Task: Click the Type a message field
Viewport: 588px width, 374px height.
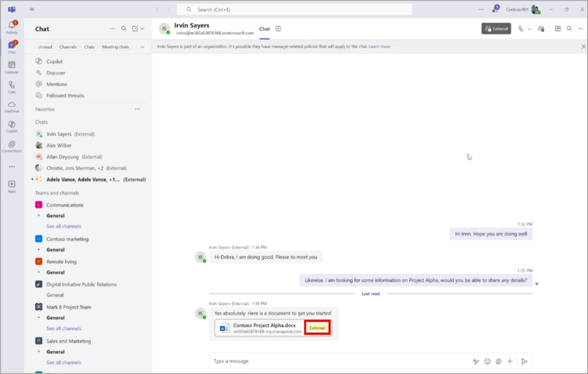Action: pyautogui.click(x=289, y=361)
